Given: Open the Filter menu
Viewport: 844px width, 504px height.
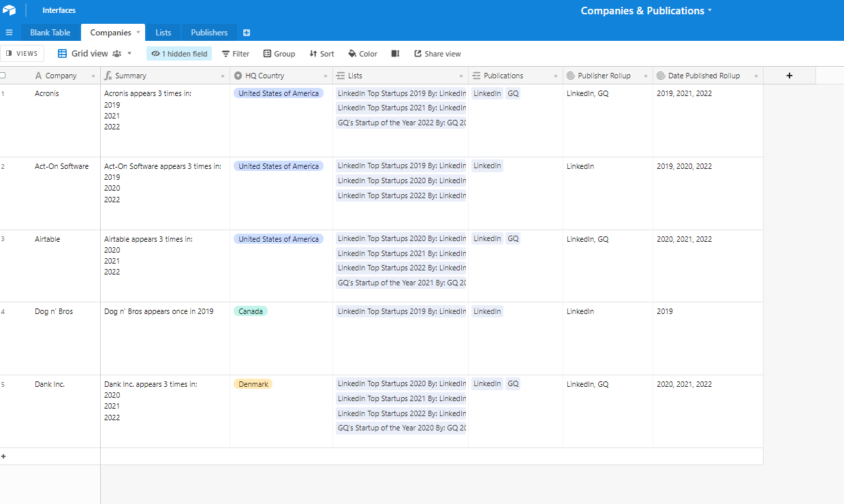Looking at the screenshot, I should [x=236, y=54].
